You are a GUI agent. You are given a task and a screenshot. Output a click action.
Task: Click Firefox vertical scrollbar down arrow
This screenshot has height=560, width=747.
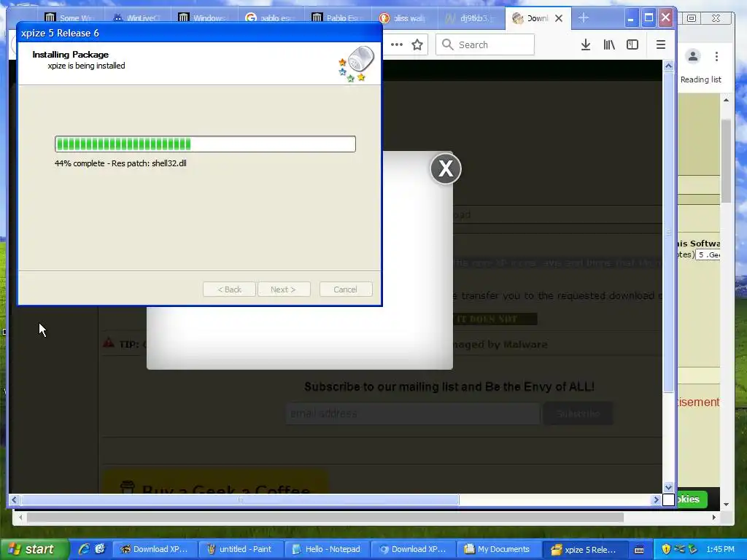pos(668,487)
